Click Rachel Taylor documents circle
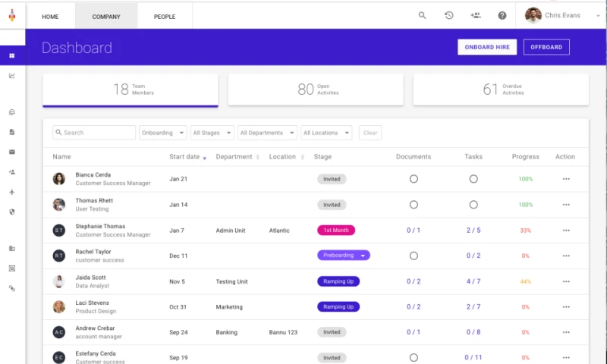The width and height of the screenshot is (607, 364). click(x=414, y=256)
